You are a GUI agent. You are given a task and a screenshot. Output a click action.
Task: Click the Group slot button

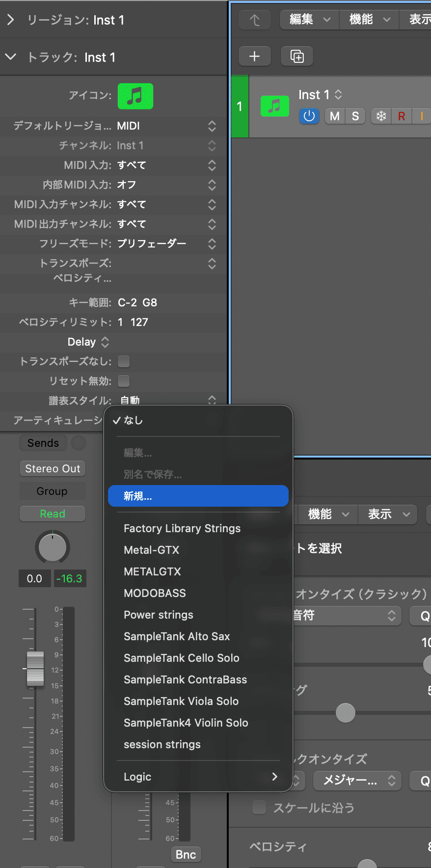(x=53, y=491)
